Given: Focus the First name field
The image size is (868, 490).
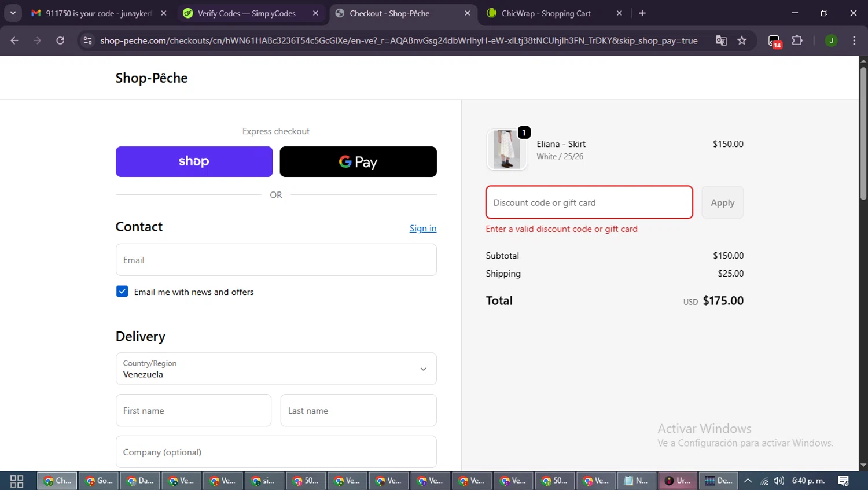Looking at the screenshot, I should click(x=193, y=411).
